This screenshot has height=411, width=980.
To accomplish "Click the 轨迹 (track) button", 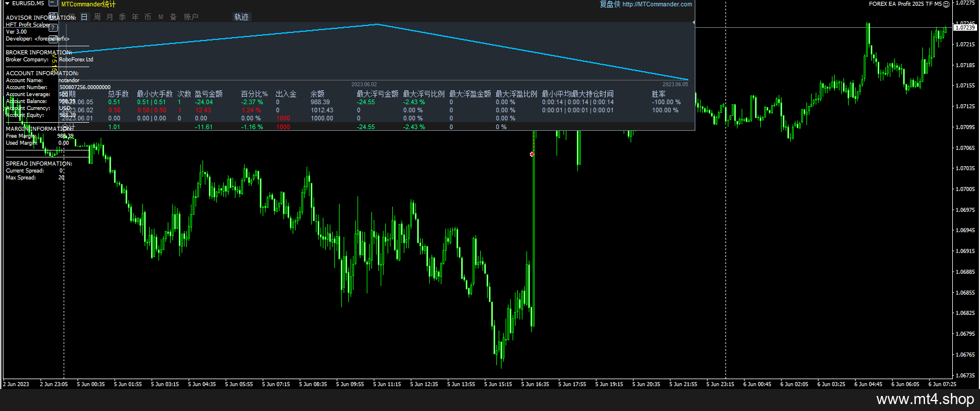I will click(241, 17).
